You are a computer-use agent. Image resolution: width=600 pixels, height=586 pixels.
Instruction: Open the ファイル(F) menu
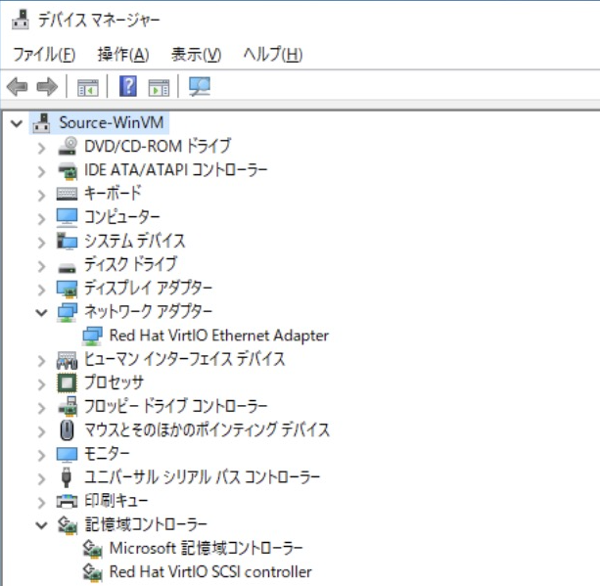pos(44,54)
